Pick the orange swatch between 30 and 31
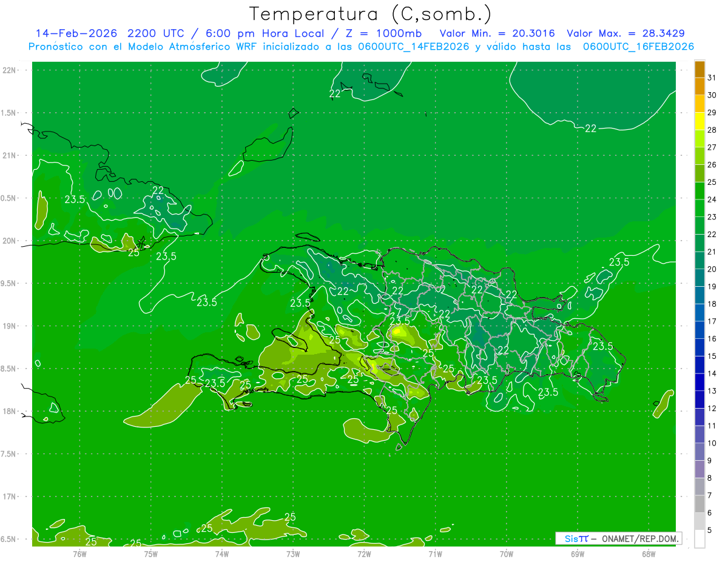This screenshot has width=728, height=562. pyautogui.click(x=699, y=86)
